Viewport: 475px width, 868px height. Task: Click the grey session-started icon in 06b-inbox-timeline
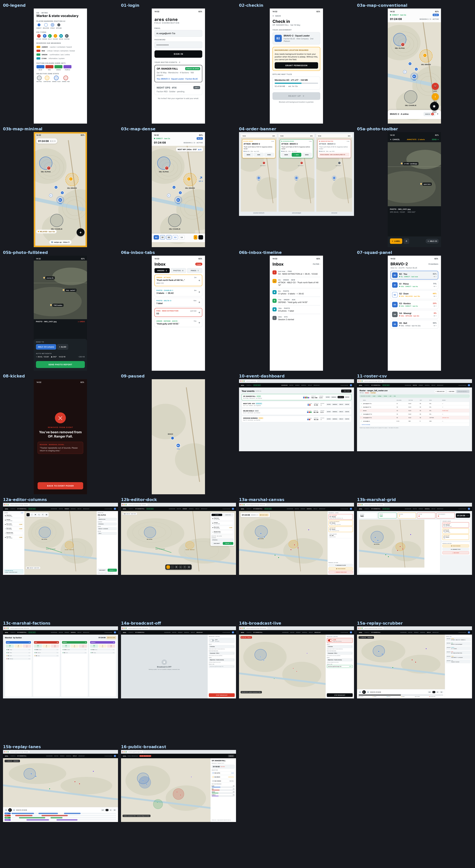274,318
